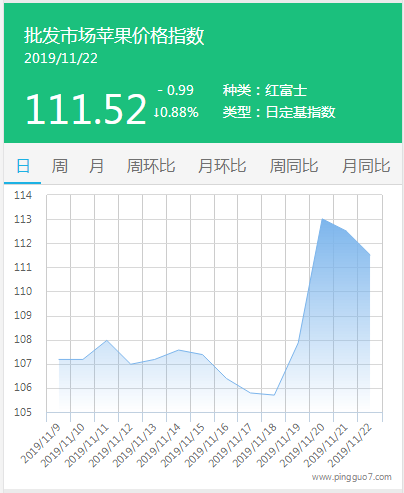Select the 日 daily tab
The width and height of the screenshot is (404, 493).
[23, 166]
